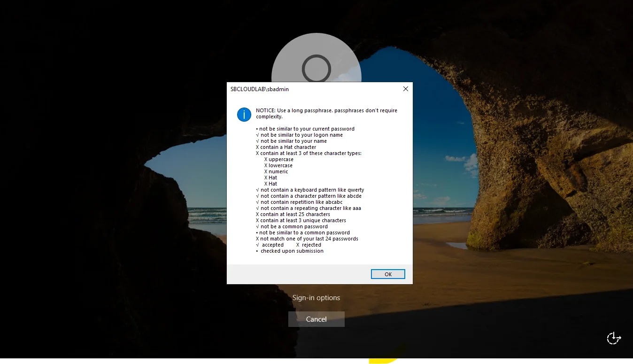Screen dimensions: 633x364
Task: Open Sign-in options on lock screen
Action: tap(316, 298)
